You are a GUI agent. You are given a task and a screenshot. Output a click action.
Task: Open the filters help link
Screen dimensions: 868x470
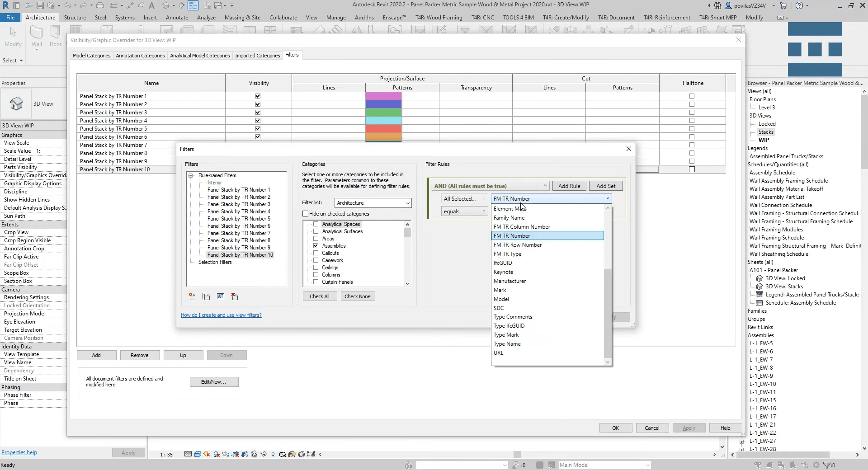pyautogui.click(x=221, y=315)
